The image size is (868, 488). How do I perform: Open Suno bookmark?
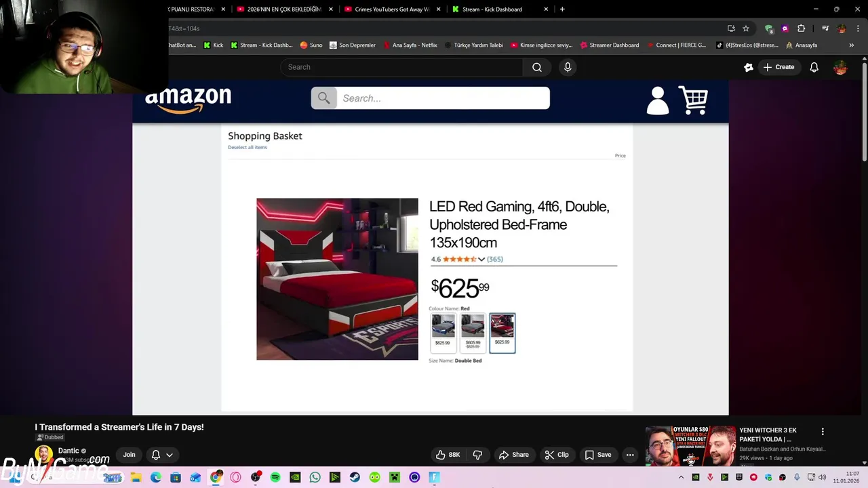coord(311,45)
